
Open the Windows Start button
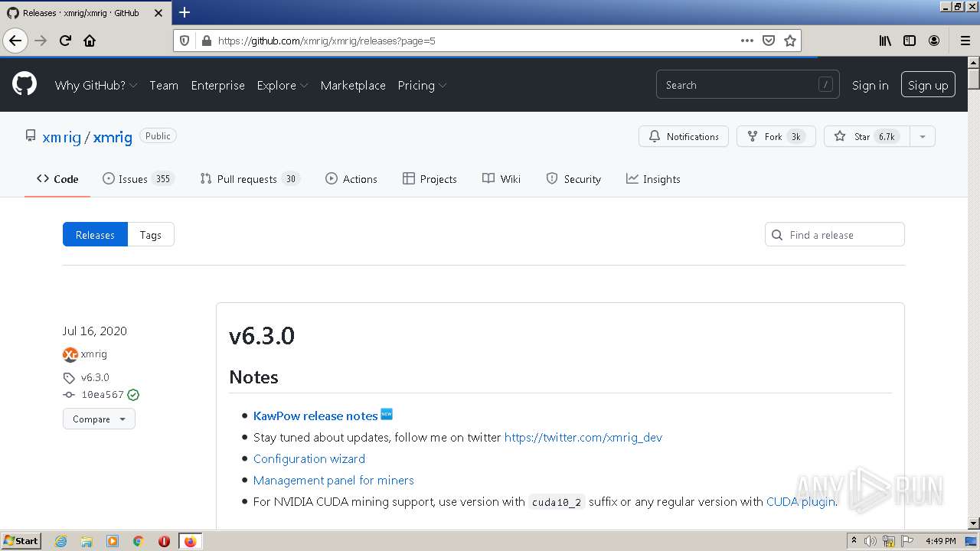21,541
